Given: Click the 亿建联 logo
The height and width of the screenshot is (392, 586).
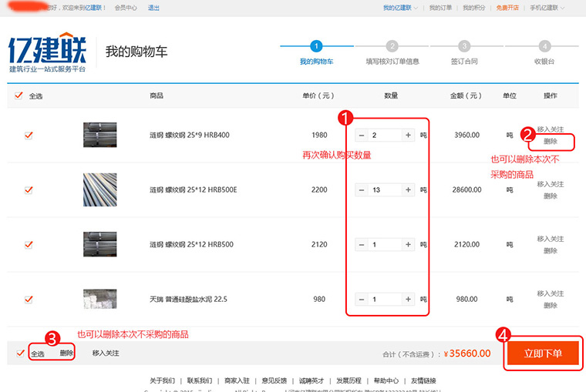Looking at the screenshot, I should pyautogui.click(x=47, y=52).
